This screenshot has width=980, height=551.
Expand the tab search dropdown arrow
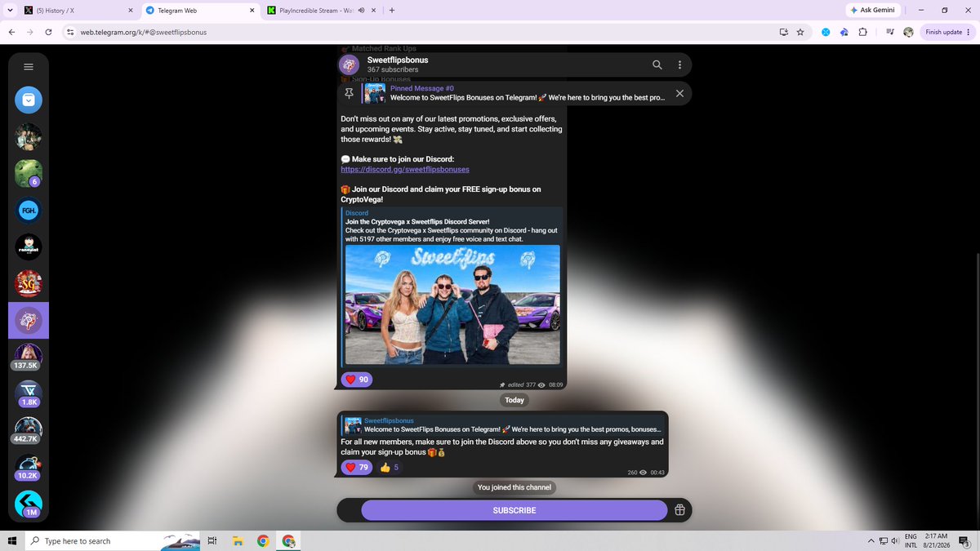pos(10,11)
